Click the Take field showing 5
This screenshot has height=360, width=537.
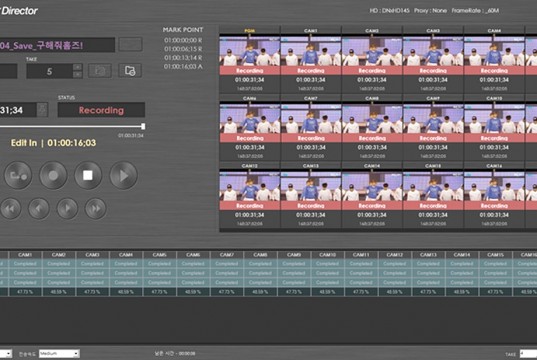pyautogui.click(x=50, y=71)
